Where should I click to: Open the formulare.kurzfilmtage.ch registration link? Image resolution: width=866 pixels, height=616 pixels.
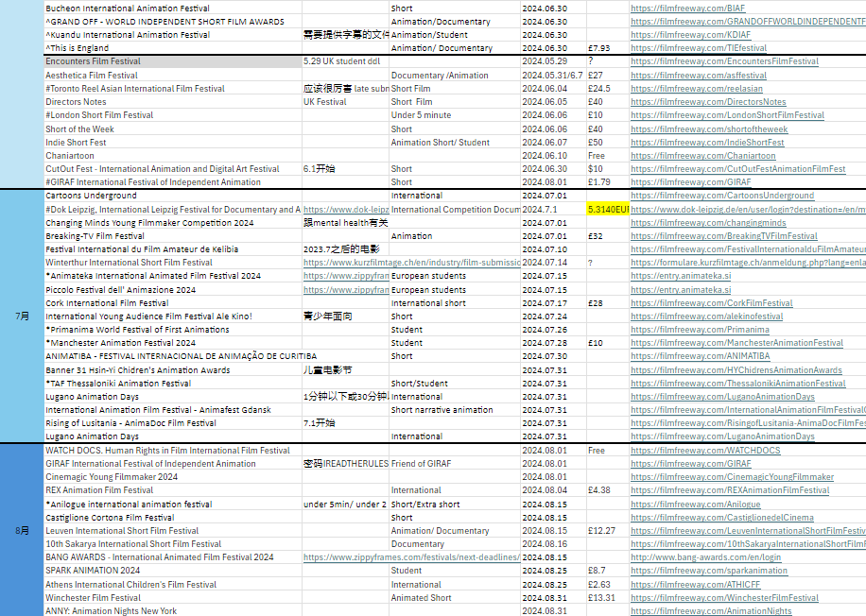click(749, 263)
